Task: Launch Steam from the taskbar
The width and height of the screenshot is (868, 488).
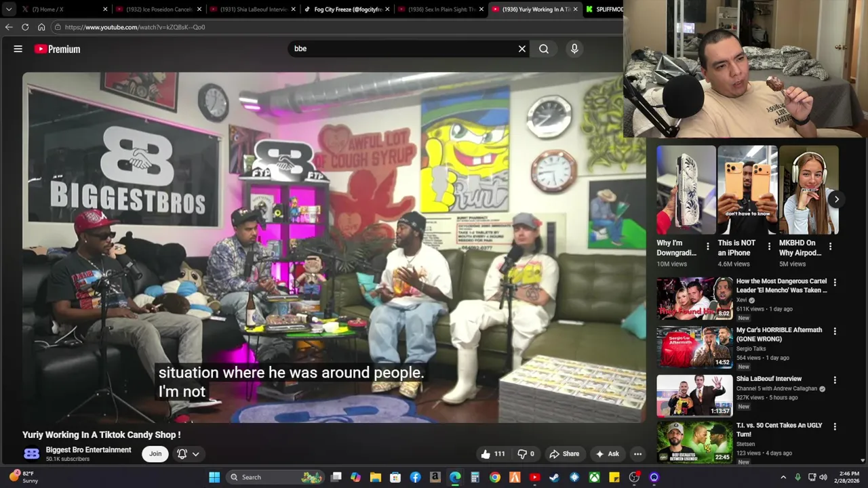Action: click(x=554, y=477)
